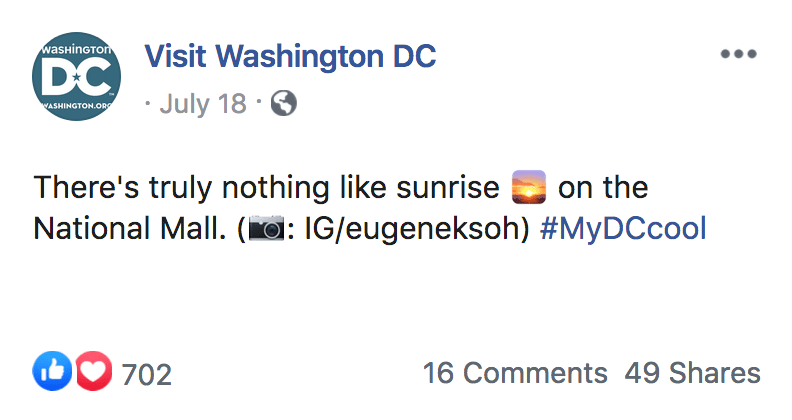Click the Visit Washington DC profile avatar
The height and width of the screenshot is (420, 792).
[x=76, y=76]
